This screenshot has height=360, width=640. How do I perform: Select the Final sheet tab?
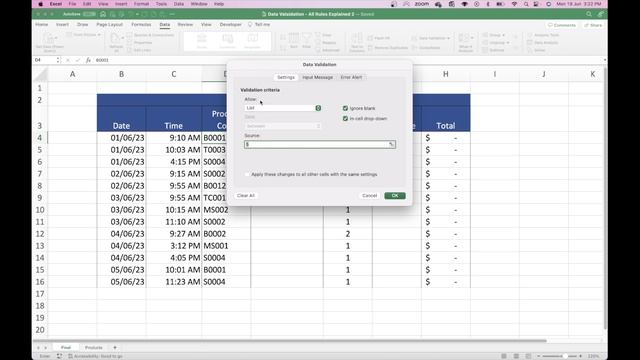click(66, 347)
